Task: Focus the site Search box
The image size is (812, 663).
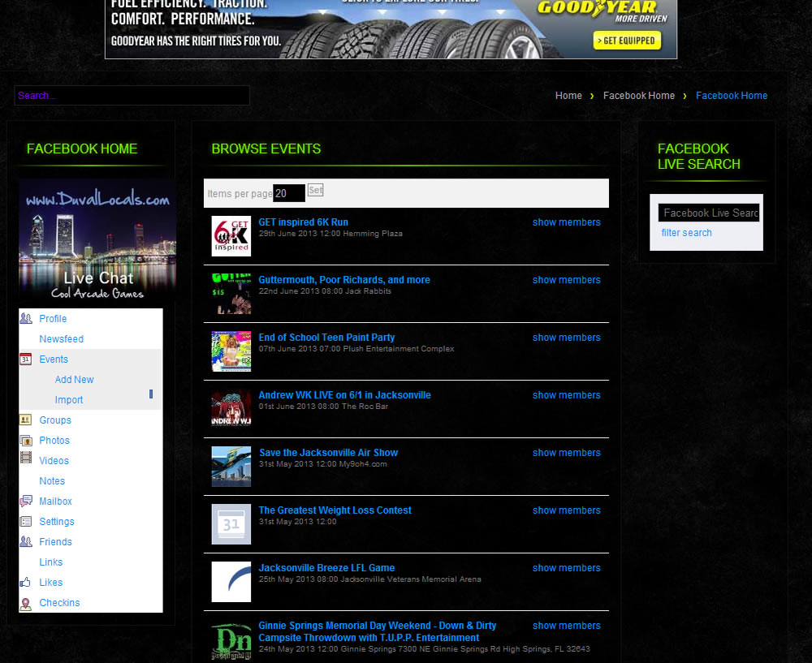Action: [132, 95]
